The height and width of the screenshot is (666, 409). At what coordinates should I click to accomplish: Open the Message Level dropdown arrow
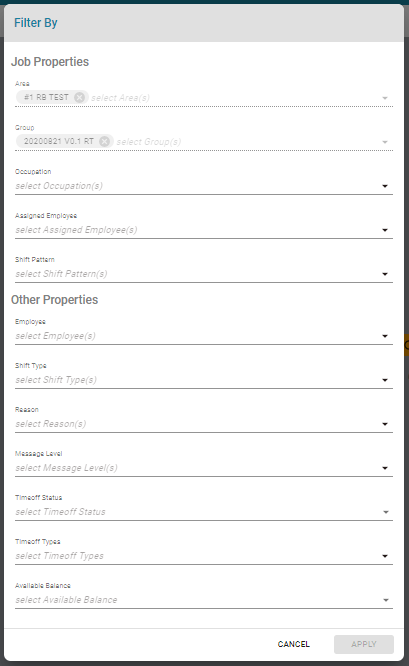tap(385, 468)
